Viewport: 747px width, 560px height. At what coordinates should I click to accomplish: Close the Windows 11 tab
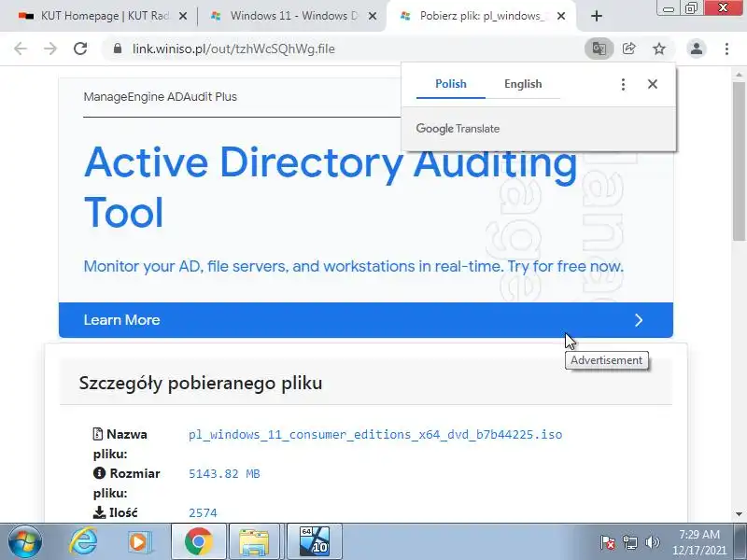coord(373,16)
